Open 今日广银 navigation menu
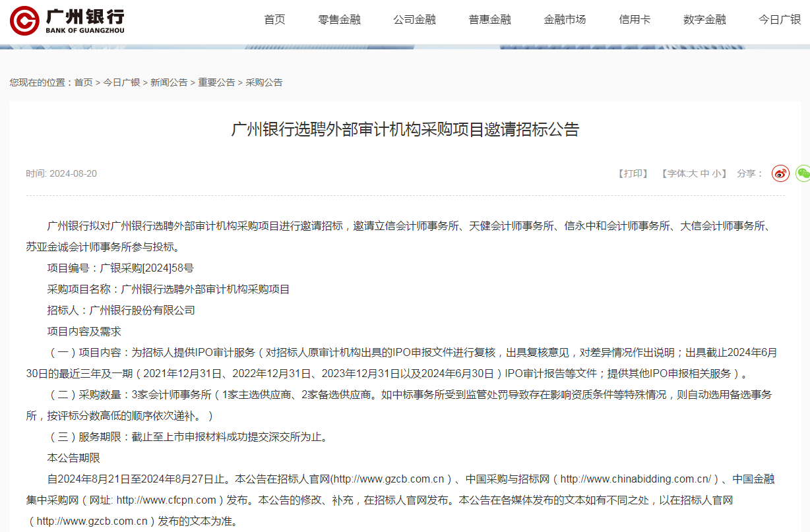 point(780,20)
